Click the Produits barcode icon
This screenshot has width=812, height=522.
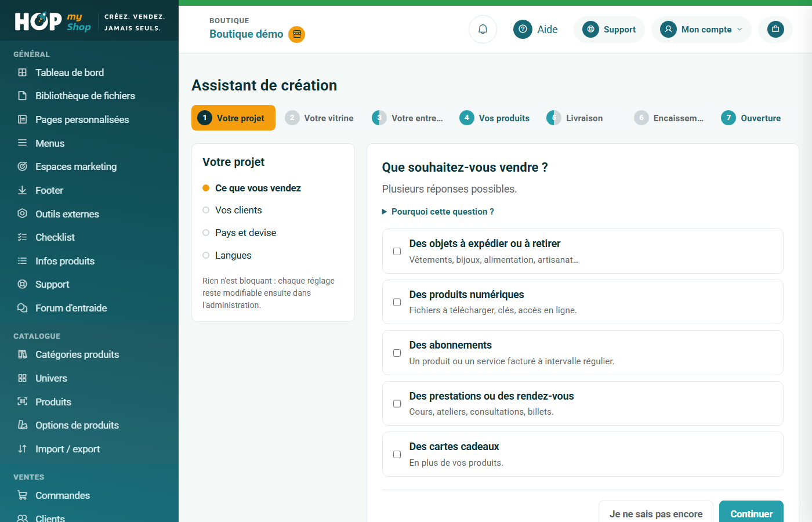(22, 401)
